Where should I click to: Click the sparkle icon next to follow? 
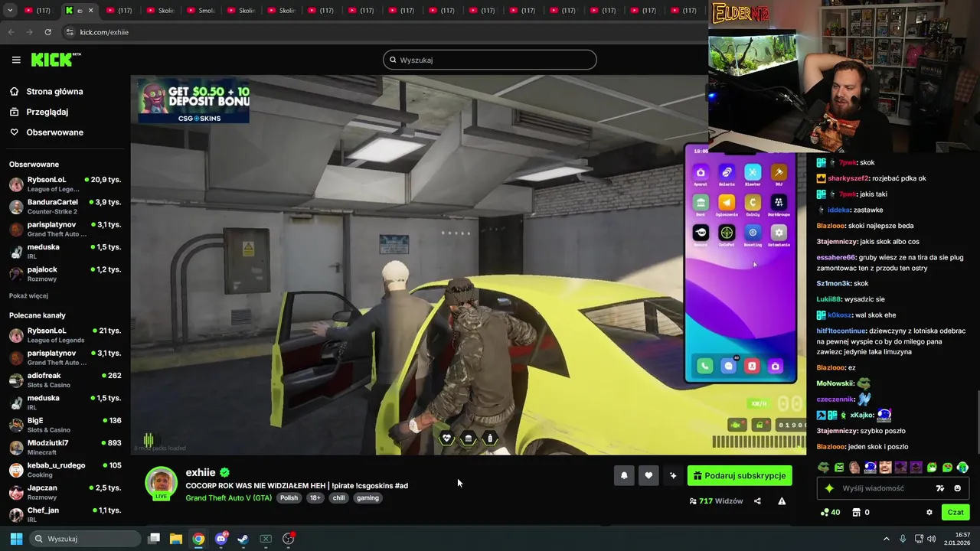coord(673,475)
